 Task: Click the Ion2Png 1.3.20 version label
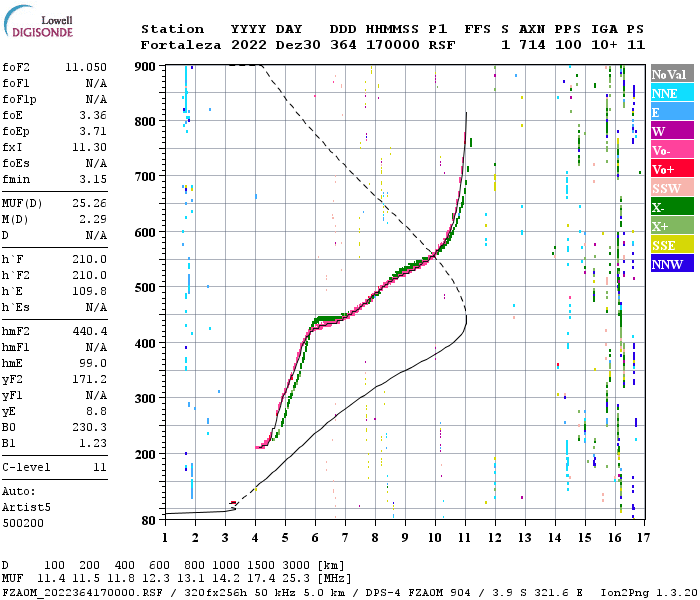648,593
